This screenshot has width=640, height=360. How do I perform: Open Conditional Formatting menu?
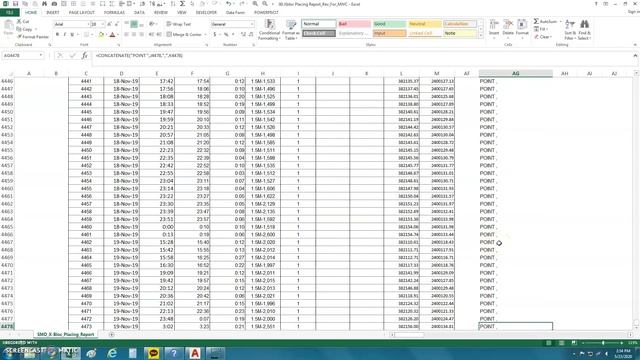tap(269, 29)
